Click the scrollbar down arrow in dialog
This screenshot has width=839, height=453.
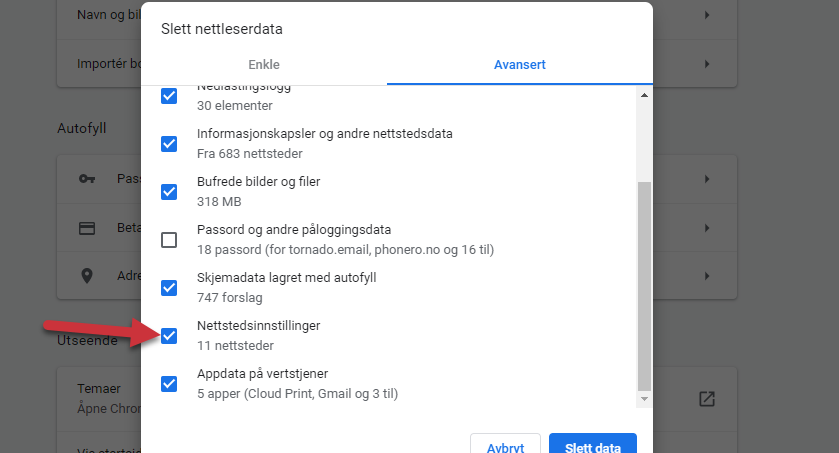tap(644, 399)
